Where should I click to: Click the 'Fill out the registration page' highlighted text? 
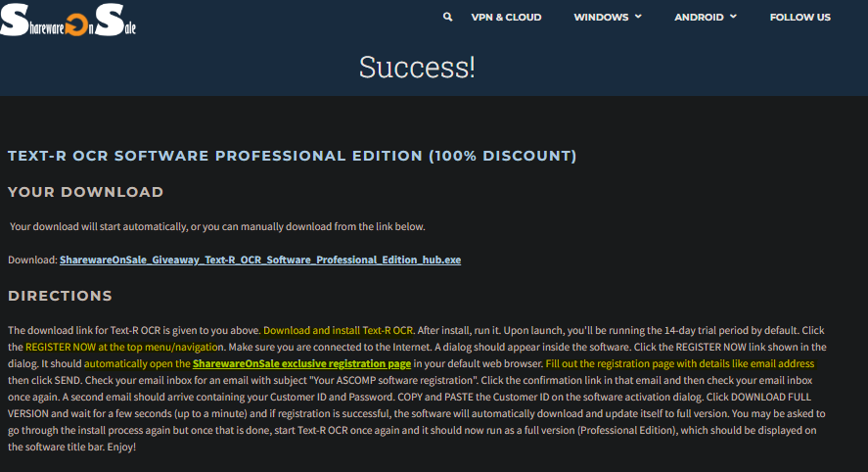680,364
